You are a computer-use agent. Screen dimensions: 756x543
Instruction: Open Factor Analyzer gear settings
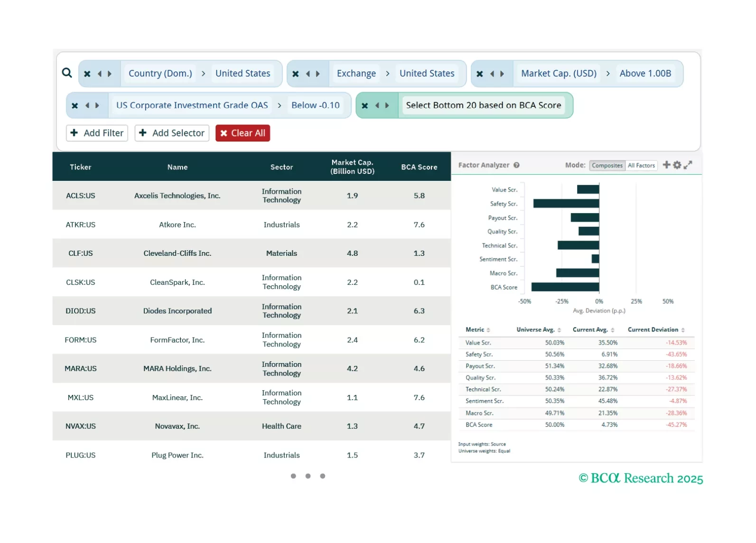click(677, 165)
